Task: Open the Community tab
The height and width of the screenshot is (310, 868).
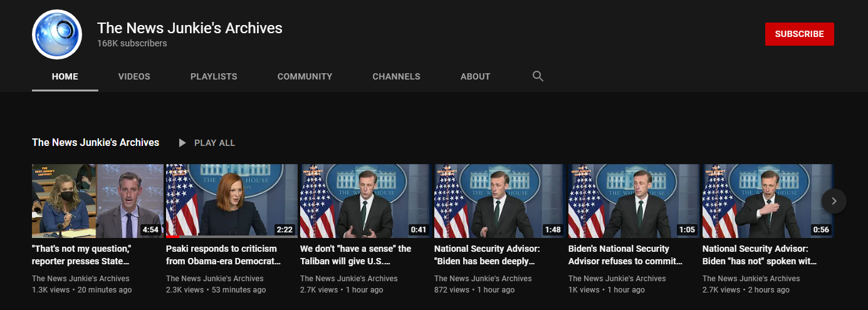Action: pyautogui.click(x=305, y=76)
